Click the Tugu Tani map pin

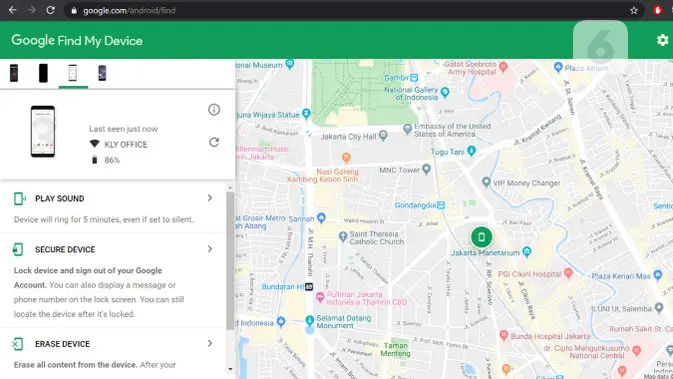click(x=471, y=151)
